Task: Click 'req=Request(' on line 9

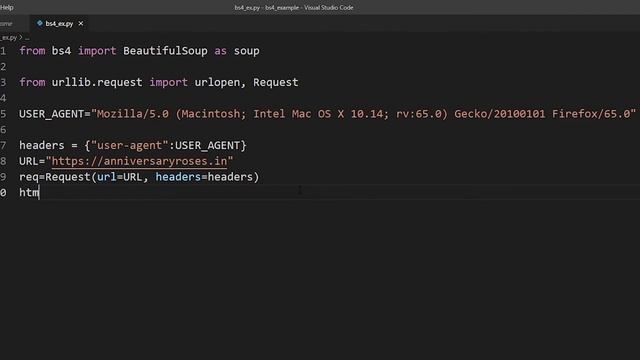Action: click(58, 177)
